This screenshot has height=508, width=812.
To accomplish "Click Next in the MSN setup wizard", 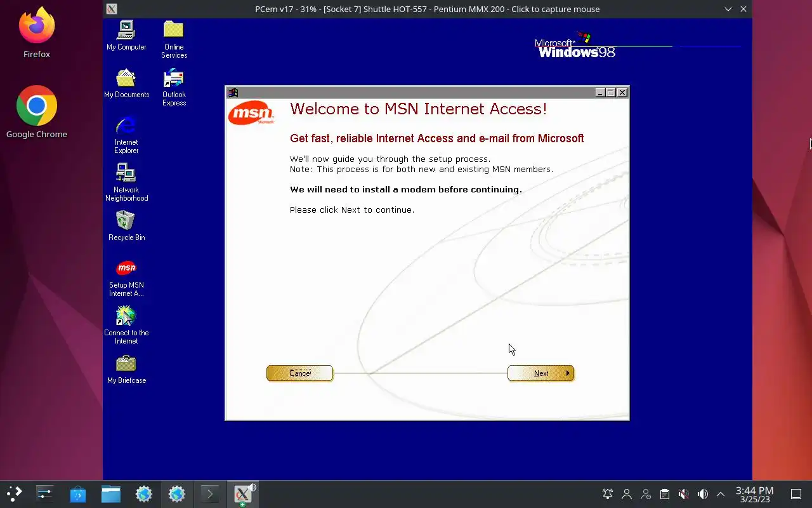I will click(540, 373).
